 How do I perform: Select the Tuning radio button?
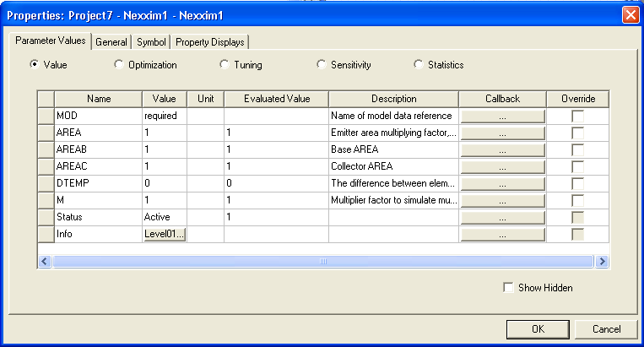pos(225,64)
